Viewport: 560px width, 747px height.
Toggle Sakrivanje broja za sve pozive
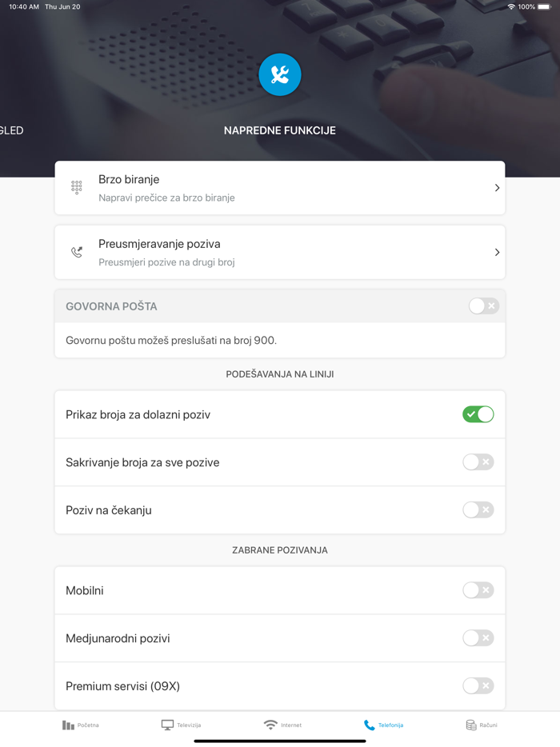point(478,462)
